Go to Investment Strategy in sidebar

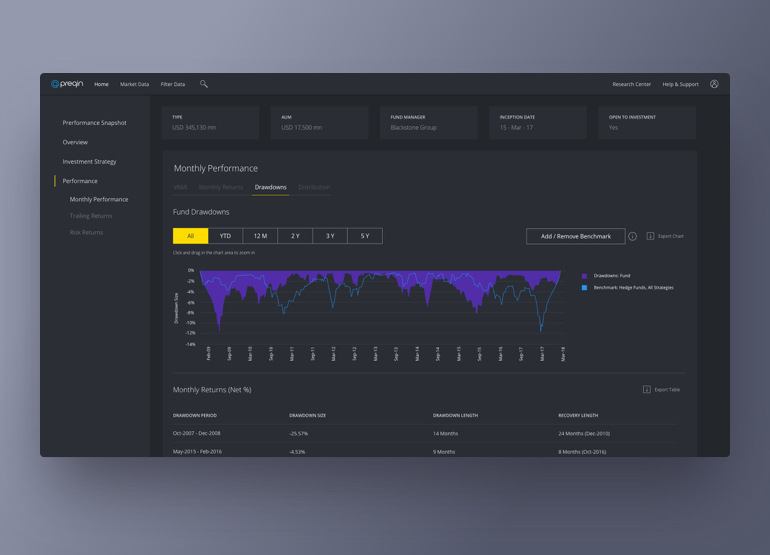click(x=89, y=161)
